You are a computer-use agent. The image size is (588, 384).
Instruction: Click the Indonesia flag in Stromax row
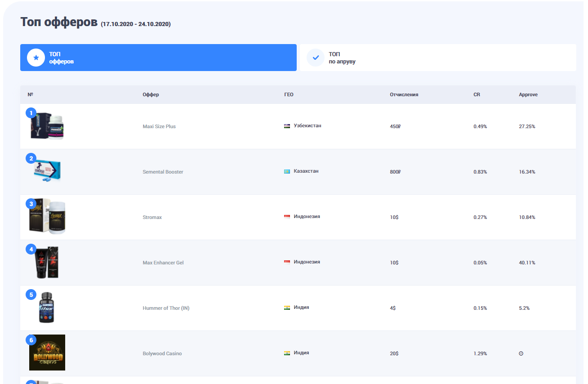(287, 217)
